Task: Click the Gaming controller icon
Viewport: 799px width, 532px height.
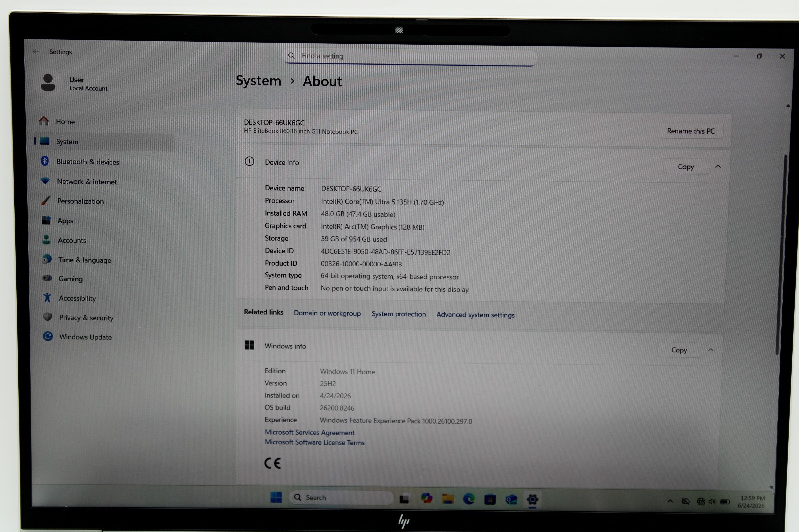Action: pyautogui.click(x=47, y=278)
